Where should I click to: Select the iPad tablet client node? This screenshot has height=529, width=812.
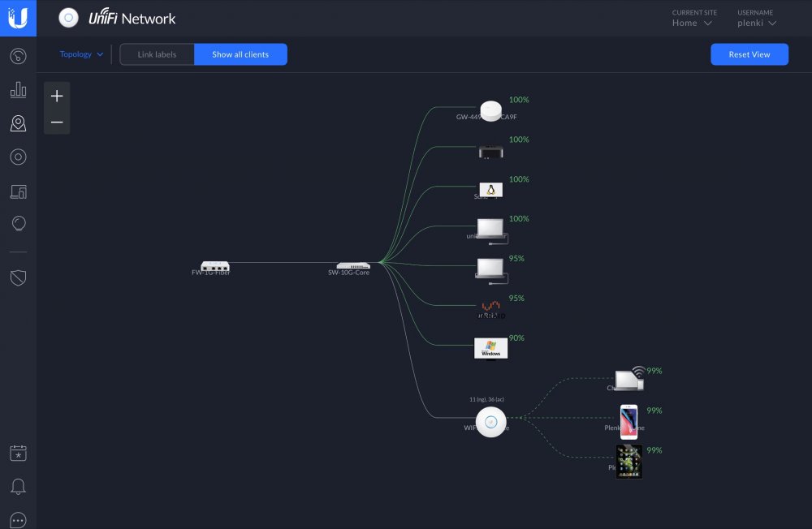pyautogui.click(x=628, y=461)
